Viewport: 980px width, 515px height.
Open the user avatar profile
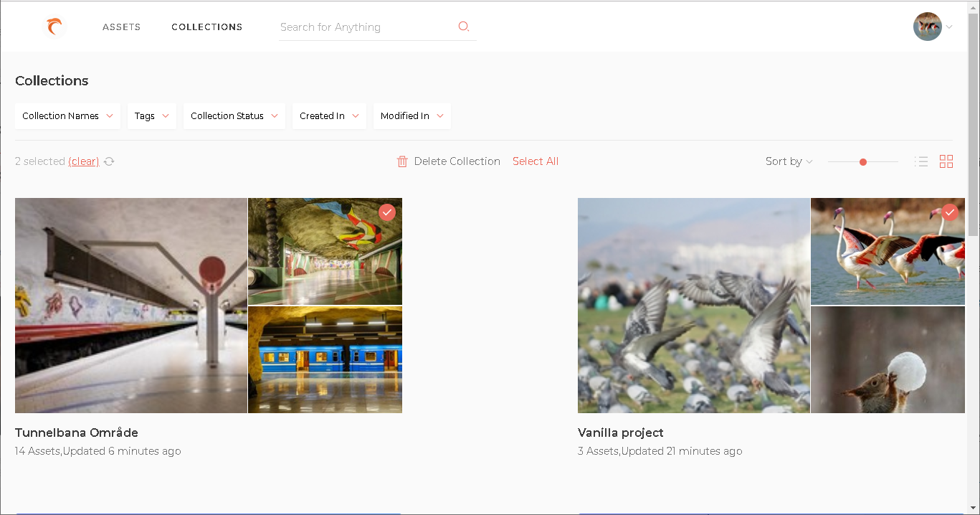tap(927, 27)
